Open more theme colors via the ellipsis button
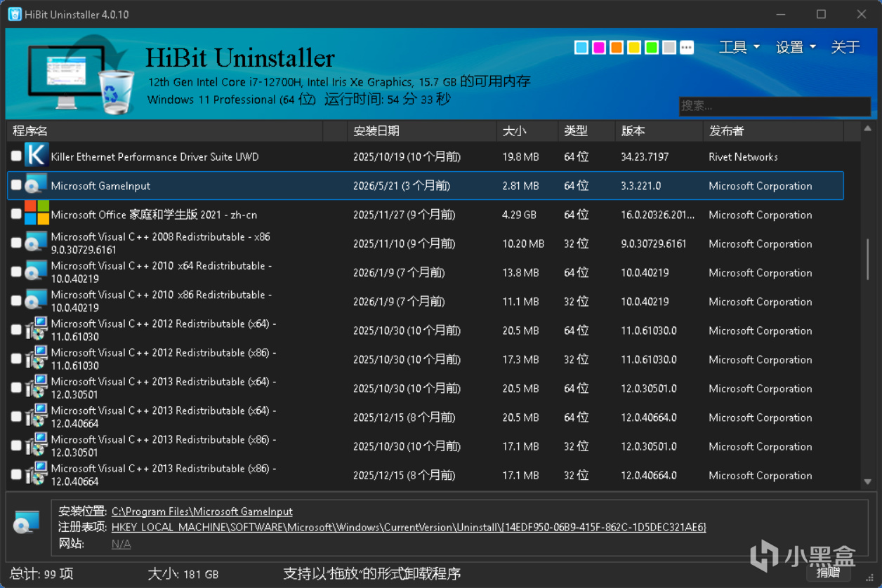The image size is (882, 588). [687, 47]
